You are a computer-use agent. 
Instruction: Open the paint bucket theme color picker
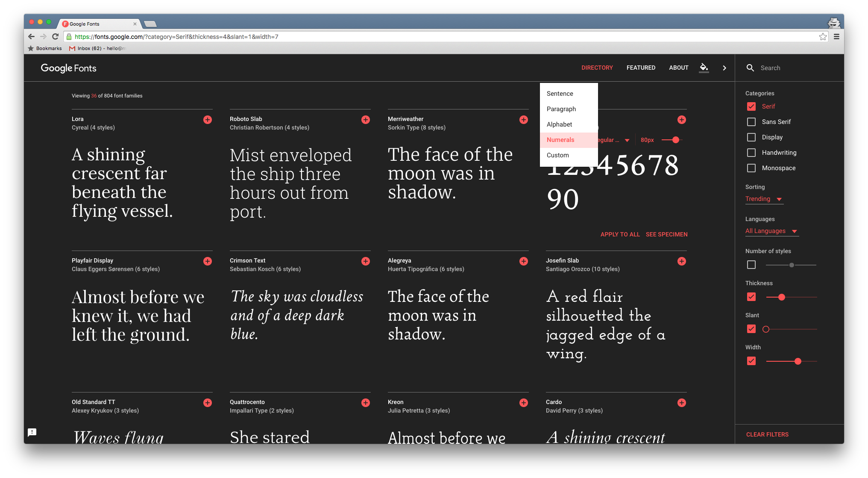(704, 68)
